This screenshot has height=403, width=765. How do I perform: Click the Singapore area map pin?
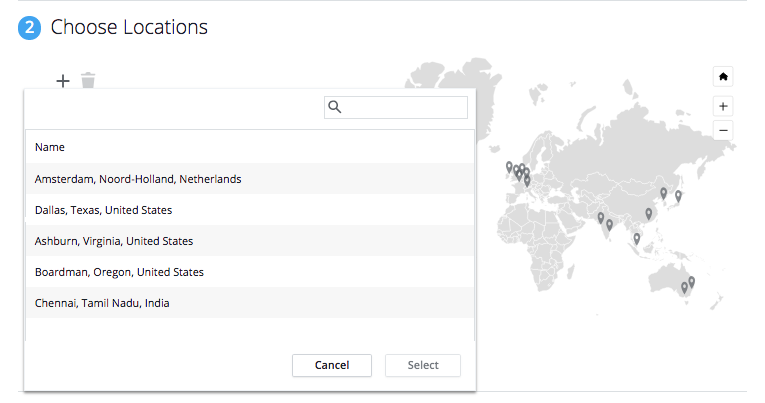[x=637, y=239]
